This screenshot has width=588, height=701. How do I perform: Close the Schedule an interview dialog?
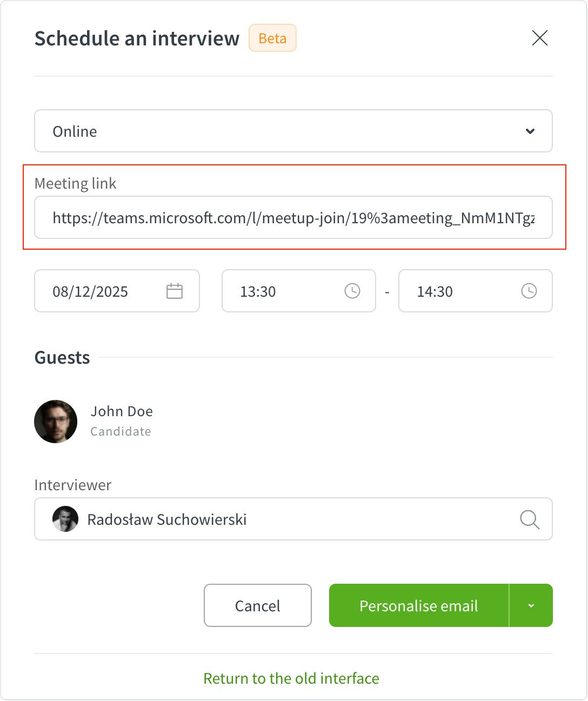(x=539, y=38)
